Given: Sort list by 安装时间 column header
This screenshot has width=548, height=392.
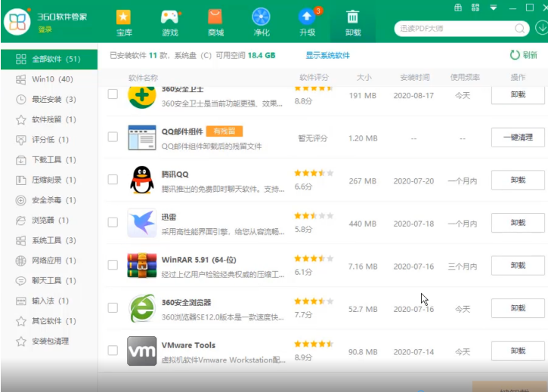Looking at the screenshot, I should coord(414,78).
